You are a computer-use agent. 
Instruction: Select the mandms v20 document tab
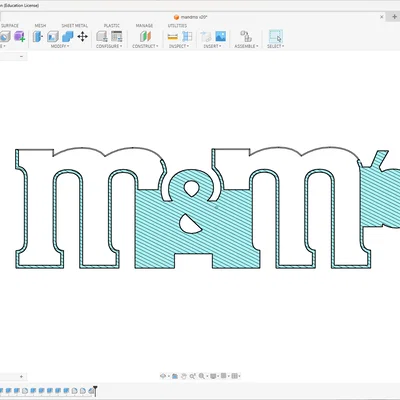coord(193,17)
